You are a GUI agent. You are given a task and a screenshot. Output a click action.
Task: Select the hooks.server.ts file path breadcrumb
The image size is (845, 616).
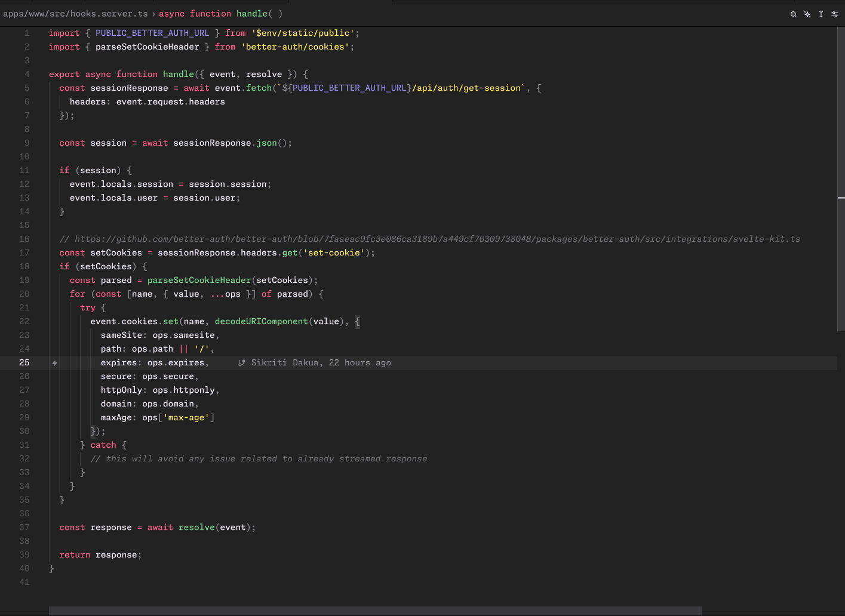(x=75, y=14)
